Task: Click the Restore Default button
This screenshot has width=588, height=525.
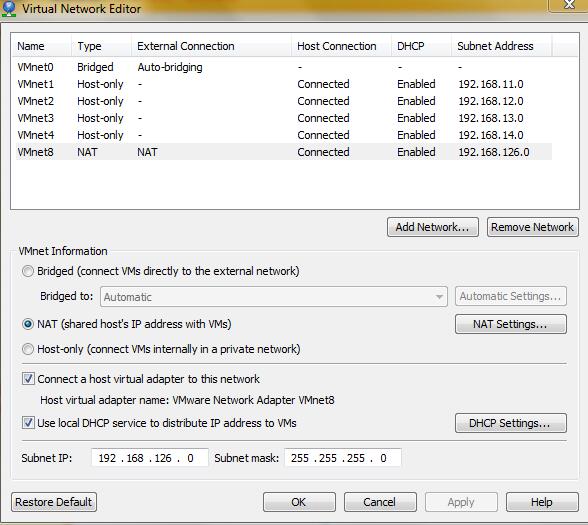Action: tap(54, 502)
